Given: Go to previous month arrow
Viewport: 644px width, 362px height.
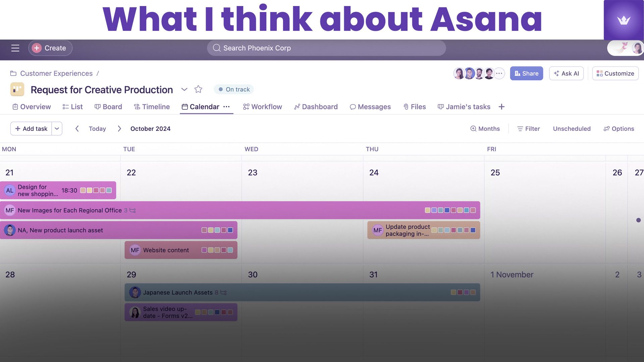Looking at the screenshot, I should tap(77, 129).
